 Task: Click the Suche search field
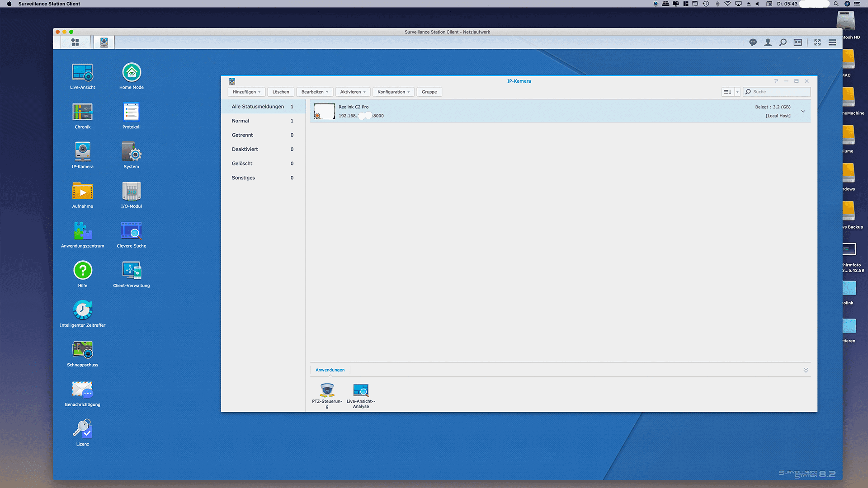pos(777,92)
